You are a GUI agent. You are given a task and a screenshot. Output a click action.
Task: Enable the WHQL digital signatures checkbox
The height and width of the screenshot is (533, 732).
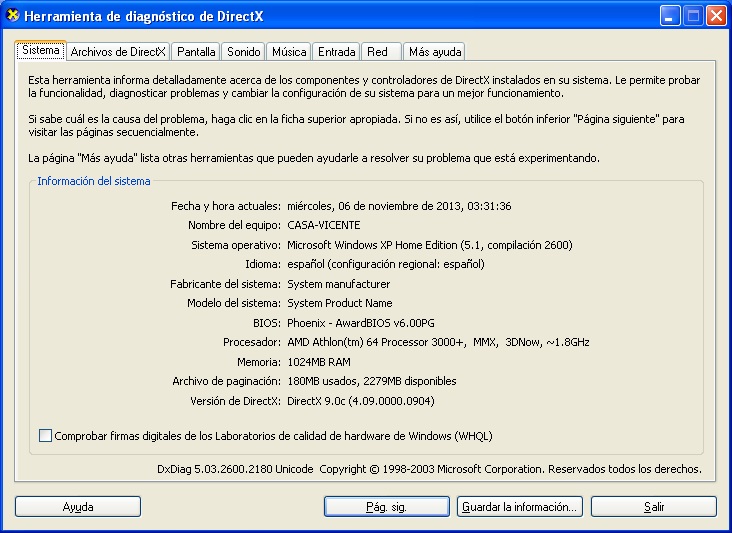coord(45,436)
